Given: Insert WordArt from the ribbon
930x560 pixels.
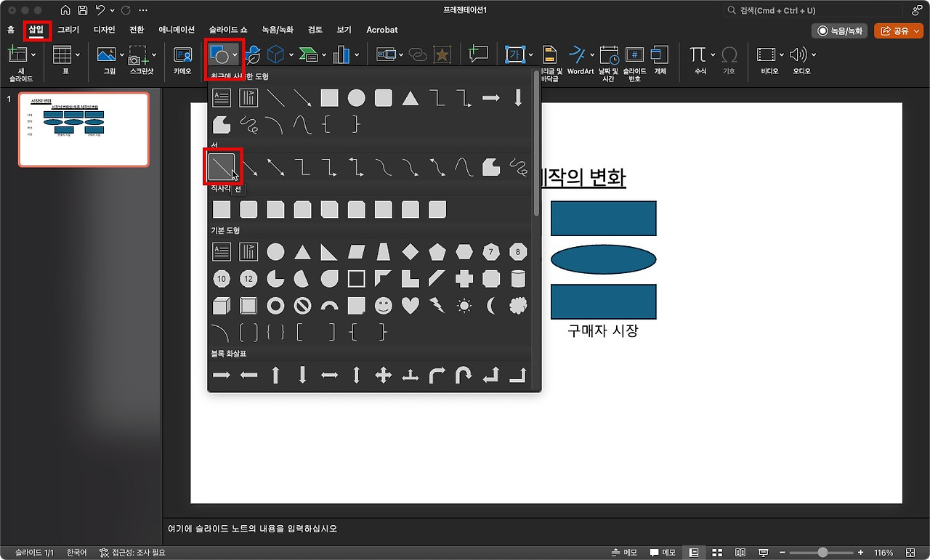Looking at the screenshot, I should pos(581,61).
